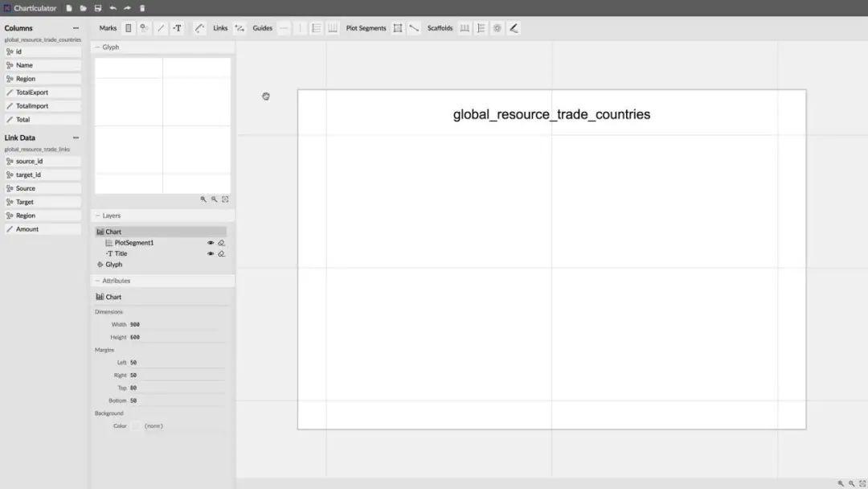The height and width of the screenshot is (489, 868).
Task: Erase the PlotSegment1 layer
Action: [222, 243]
